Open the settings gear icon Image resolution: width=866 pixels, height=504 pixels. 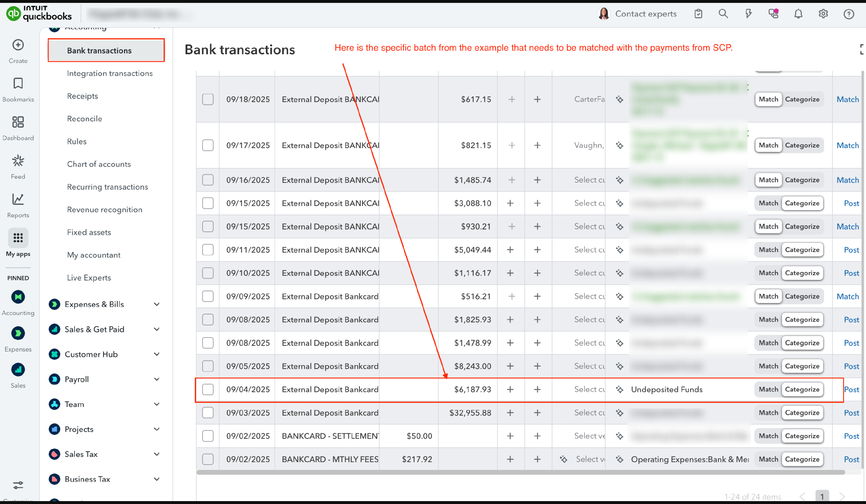[823, 14]
